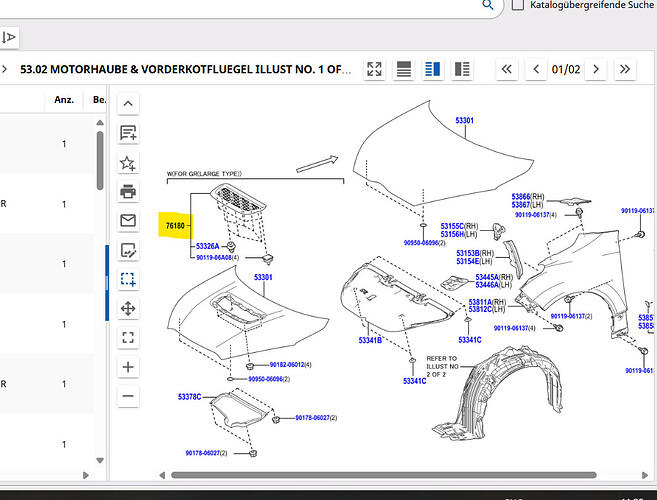The height and width of the screenshot is (500, 657).
Task: Add illustration to favorites star icon
Action: pos(128,162)
